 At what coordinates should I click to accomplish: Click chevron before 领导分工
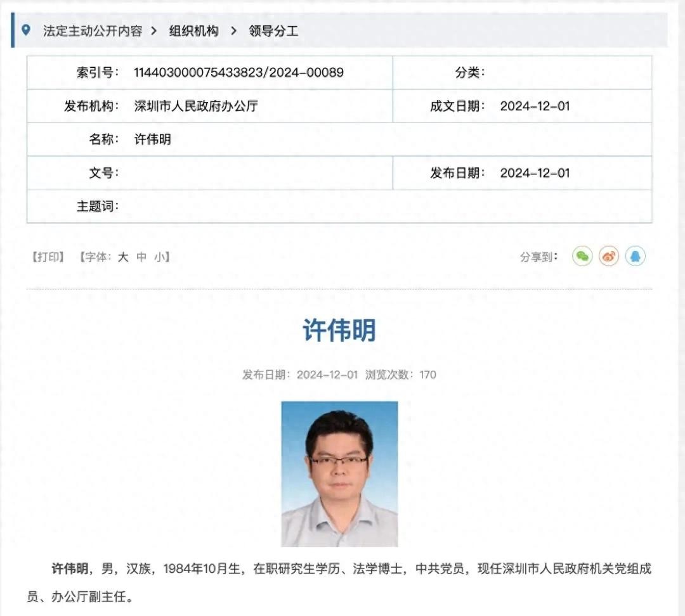(233, 31)
